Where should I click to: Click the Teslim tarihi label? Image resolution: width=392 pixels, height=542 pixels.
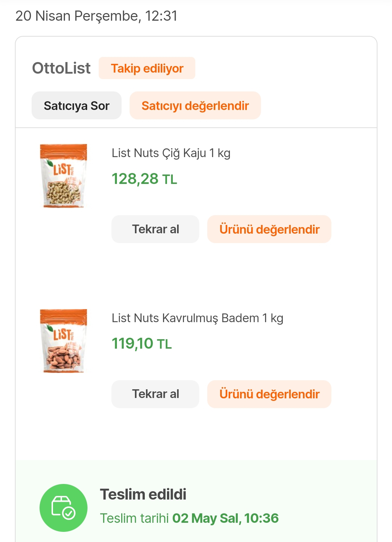pos(134,518)
